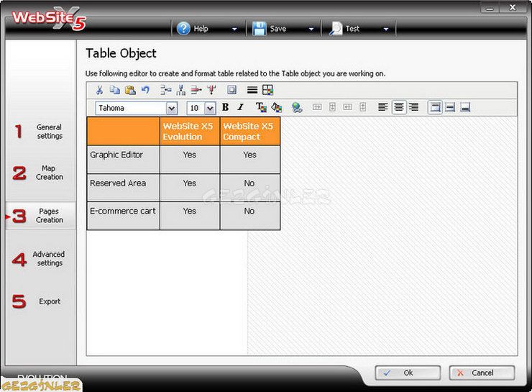Click the Help question mark icon

point(183,29)
